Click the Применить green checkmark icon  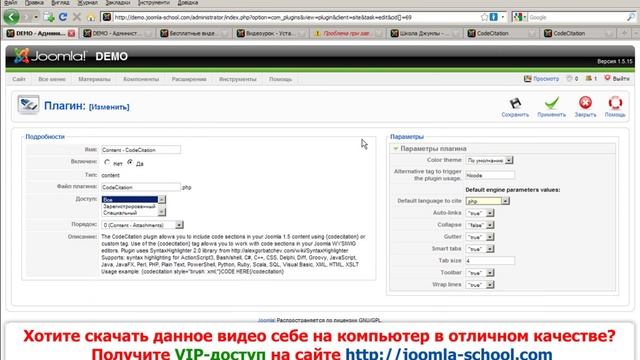(x=551, y=103)
